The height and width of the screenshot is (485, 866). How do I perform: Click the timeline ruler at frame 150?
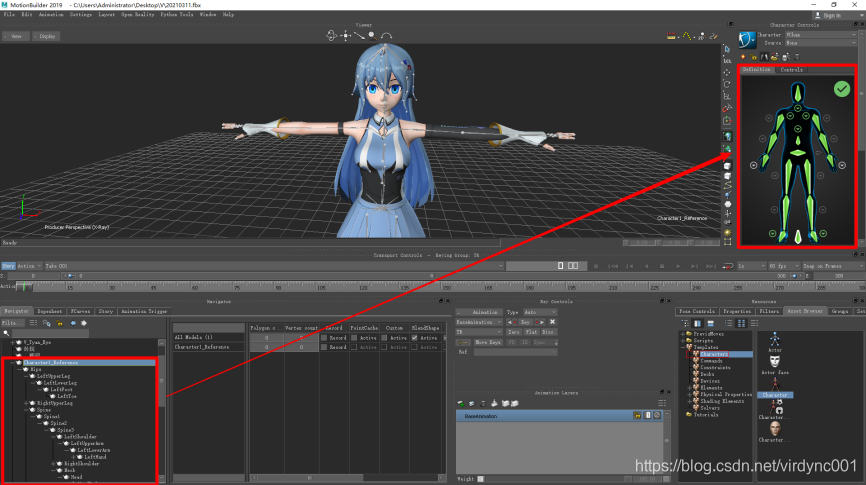tap(446, 287)
